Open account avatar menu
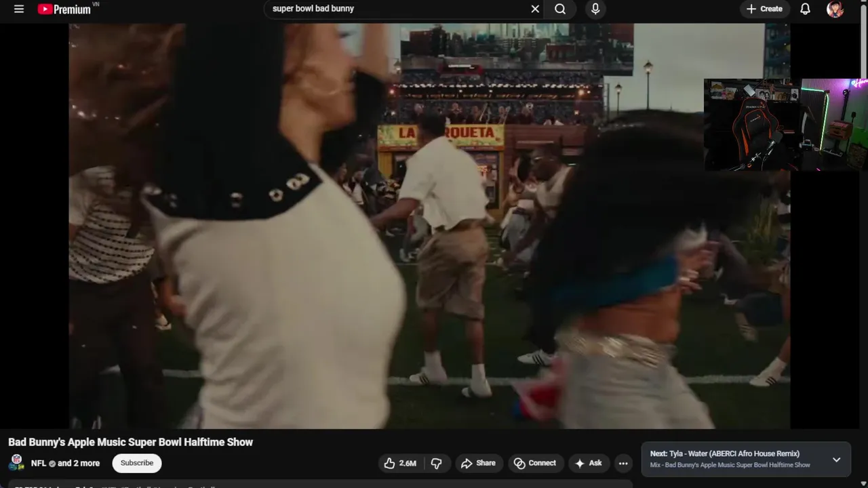The height and width of the screenshot is (488, 868). (x=835, y=9)
